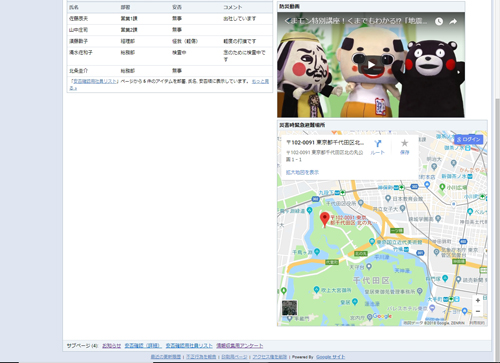Zoom out with the map minus button
This screenshot has width=500, height=363.
pyautogui.click(x=478, y=311)
